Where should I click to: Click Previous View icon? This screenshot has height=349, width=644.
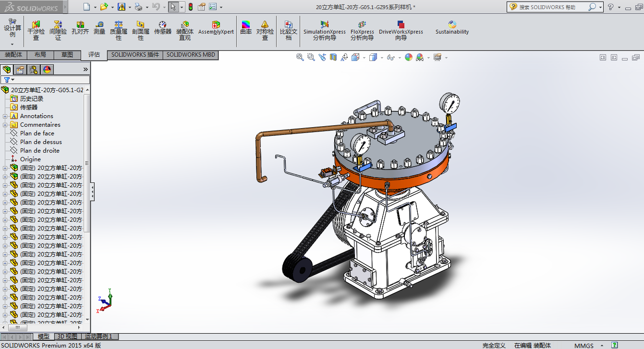pyautogui.click(x=322, y=57)
